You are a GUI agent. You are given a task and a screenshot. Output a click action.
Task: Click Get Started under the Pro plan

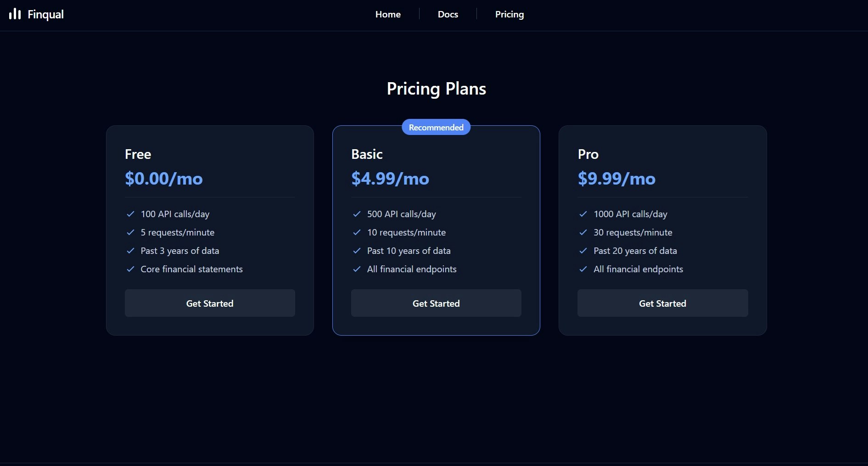(662, 303)
